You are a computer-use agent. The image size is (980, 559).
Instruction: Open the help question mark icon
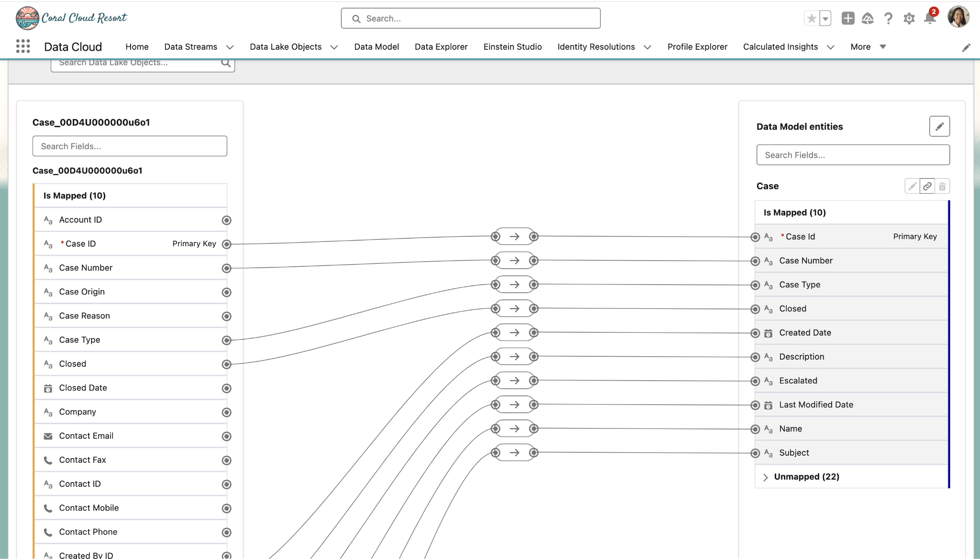tap(888, 19)
